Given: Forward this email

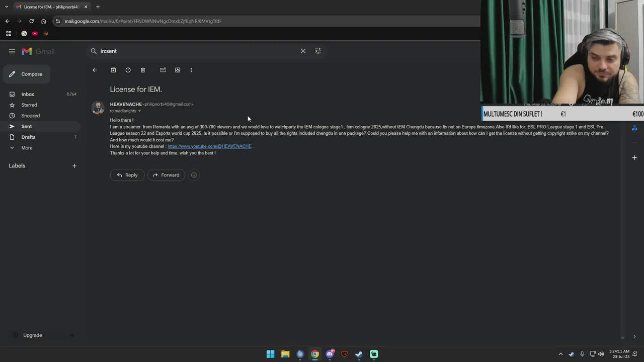Looking at the screenshot, I should (166, 175).
